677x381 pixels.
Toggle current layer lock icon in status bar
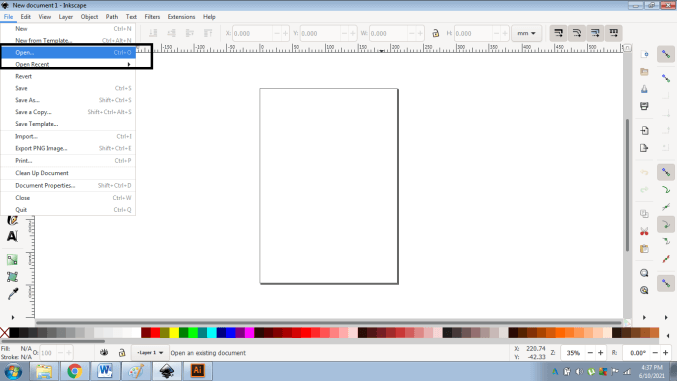(122, 352)
